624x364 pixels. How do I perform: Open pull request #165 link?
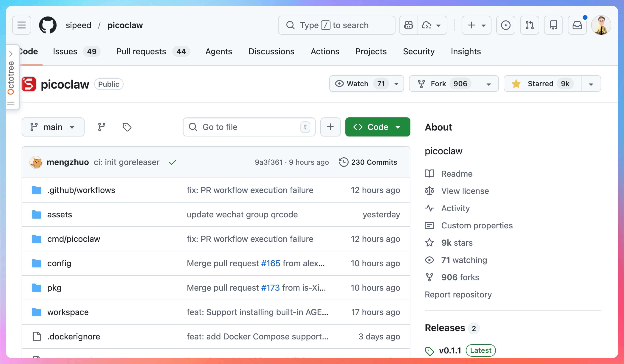tap(270, 263)
